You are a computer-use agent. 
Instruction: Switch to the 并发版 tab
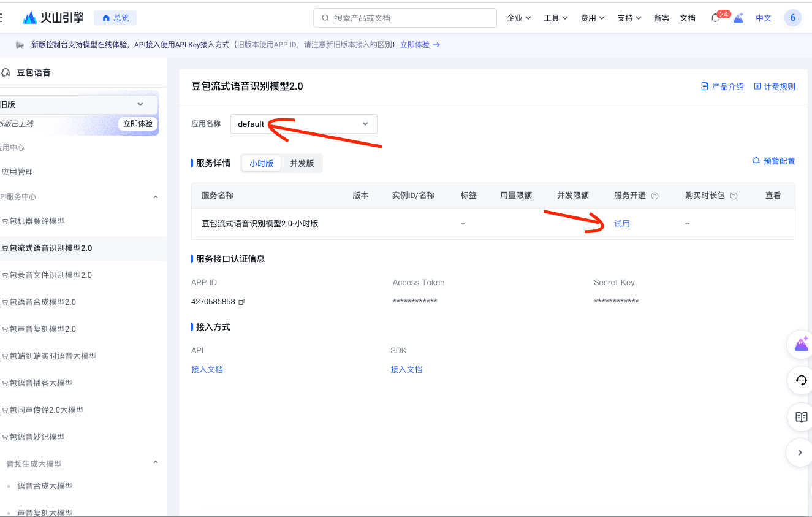click(x=302, y=163)
